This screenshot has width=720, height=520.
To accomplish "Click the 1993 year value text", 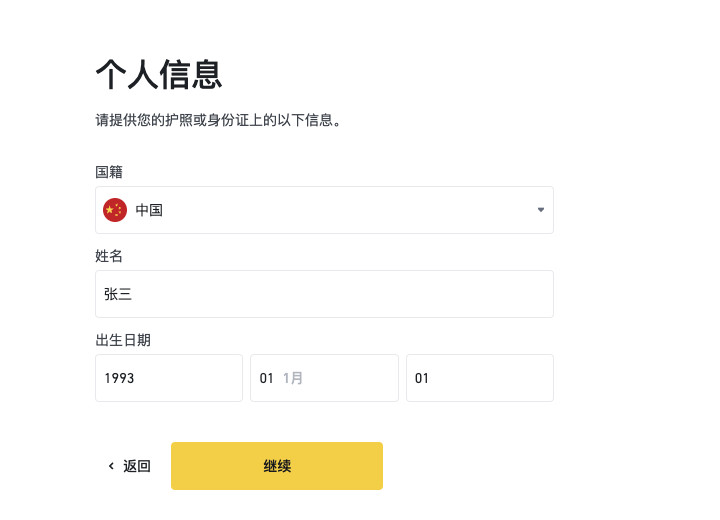I will tap(119, 378).
